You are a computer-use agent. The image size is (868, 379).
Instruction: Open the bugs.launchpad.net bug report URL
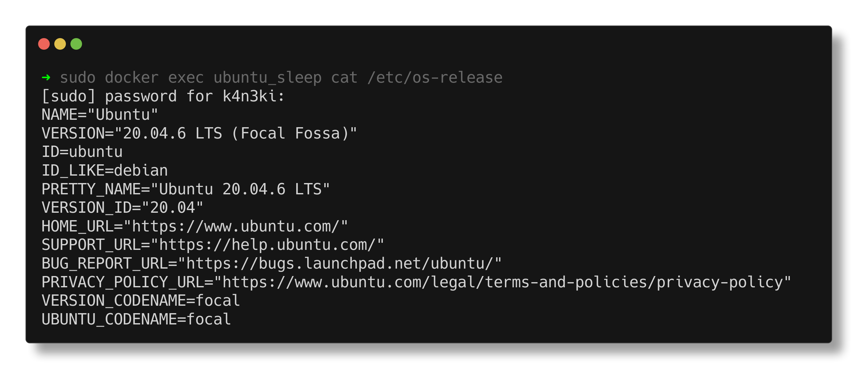click(x=340, y=263)
